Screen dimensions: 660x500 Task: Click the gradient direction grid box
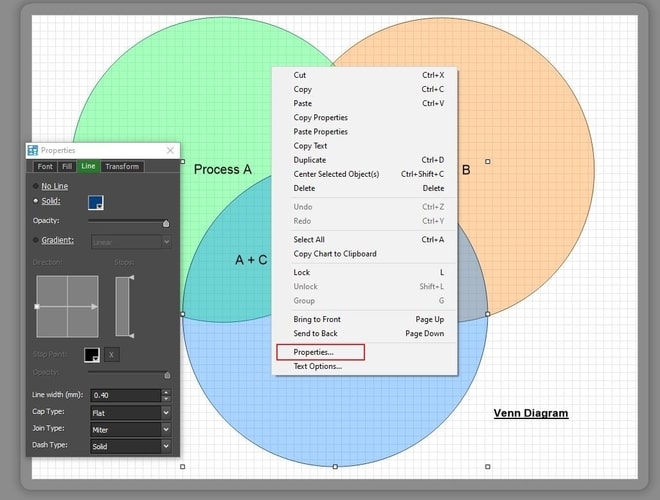click(x=67, y=306)
